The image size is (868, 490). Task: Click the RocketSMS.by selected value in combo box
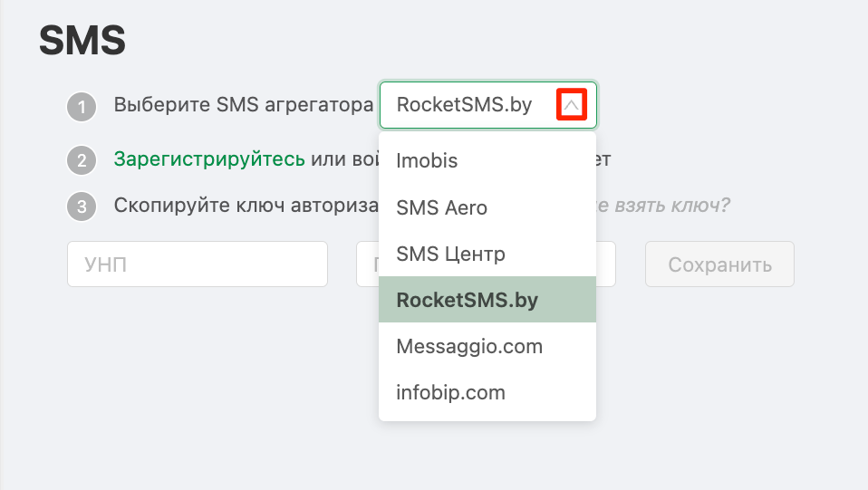click(x=464, y=105)
